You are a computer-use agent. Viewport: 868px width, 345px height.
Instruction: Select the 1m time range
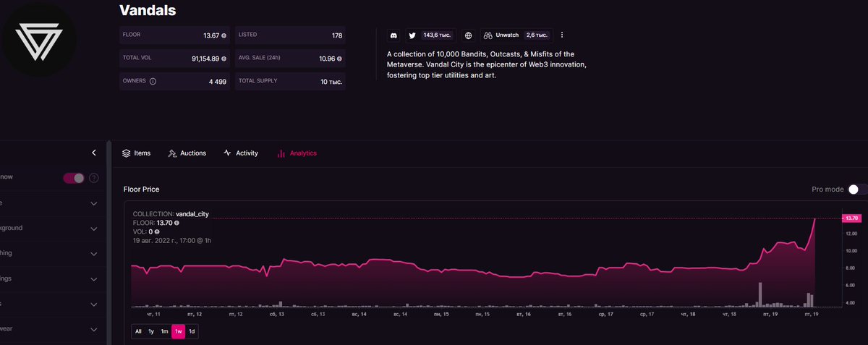[x=165, y=331]
